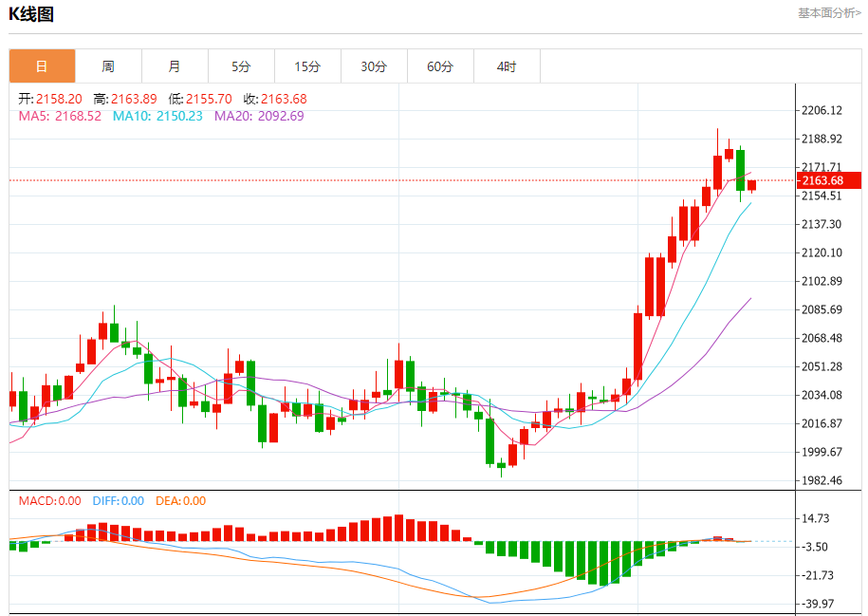Screen dimensions: 868x616
Task: Click the DIFF:0.00 label
Action: point(119,501)
